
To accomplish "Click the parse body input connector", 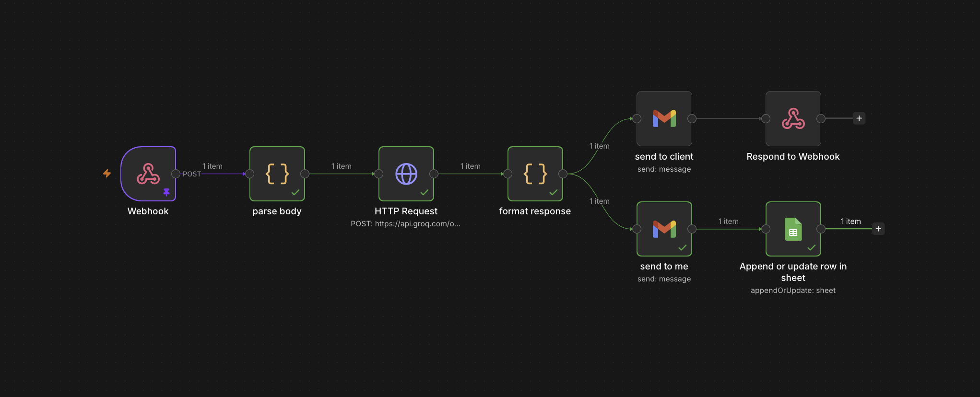I will 250,174.
